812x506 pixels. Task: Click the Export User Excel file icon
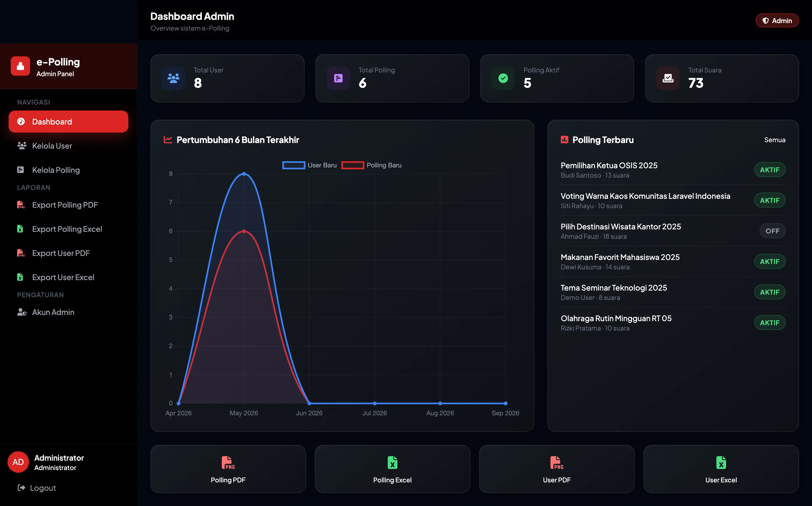click(20, 277)
